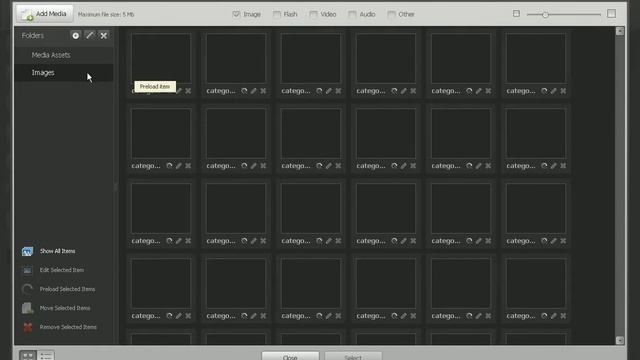
Task: Click the scrollbar up arrow
Action: pos(620,31)
